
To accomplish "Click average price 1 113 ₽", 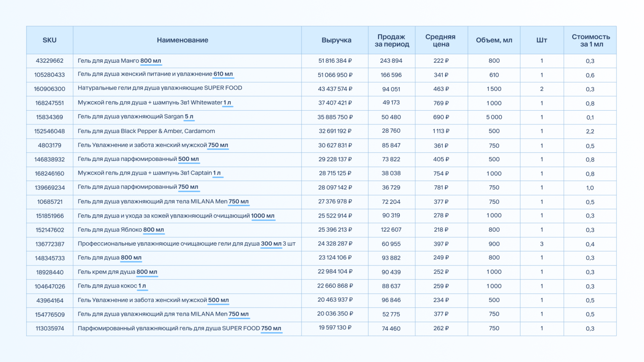I will pyautogui.click(x=441, y=131).
